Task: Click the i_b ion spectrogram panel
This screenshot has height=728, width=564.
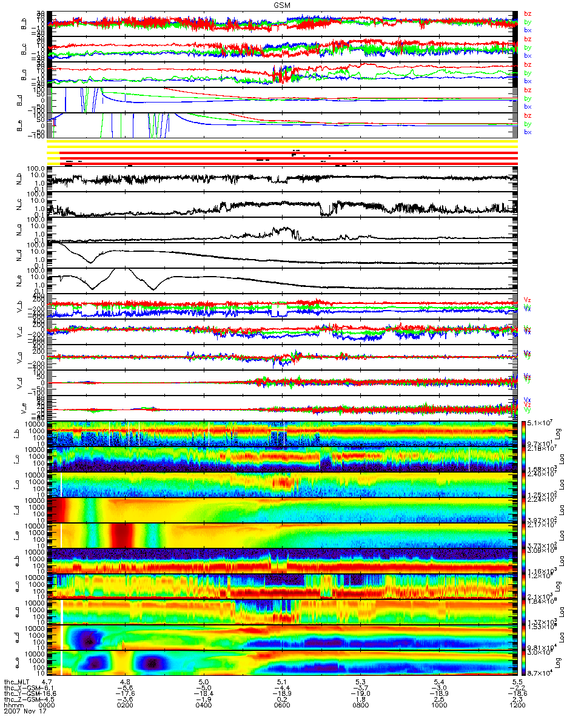Action: [284, 433]
